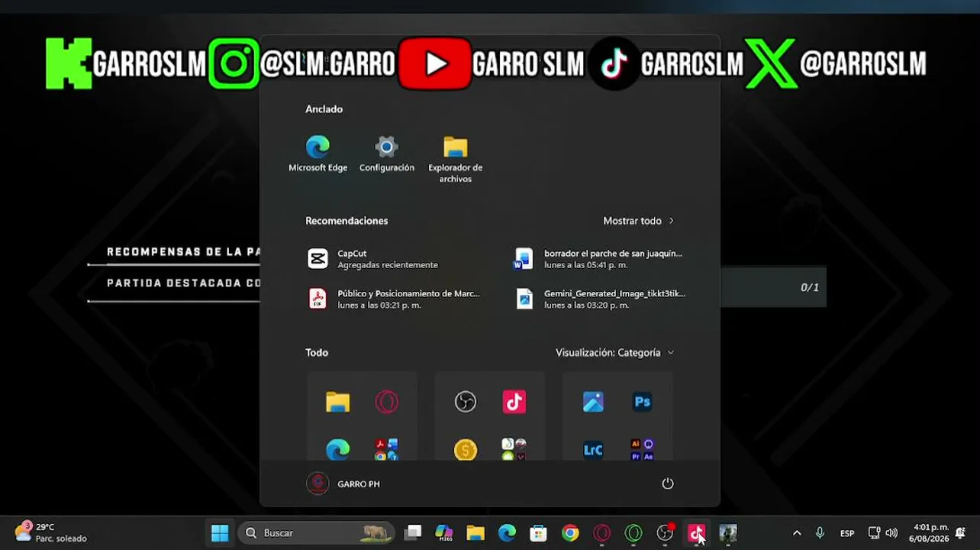
Task: Open the PDF 'Público y Posicionamiento de Marc...'
Action: point(394,299)
